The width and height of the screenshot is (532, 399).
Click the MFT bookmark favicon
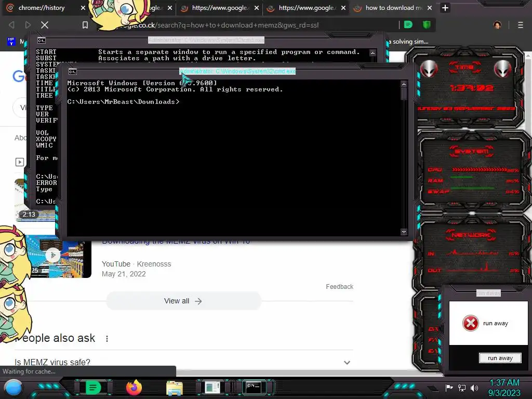pos(11,42)
